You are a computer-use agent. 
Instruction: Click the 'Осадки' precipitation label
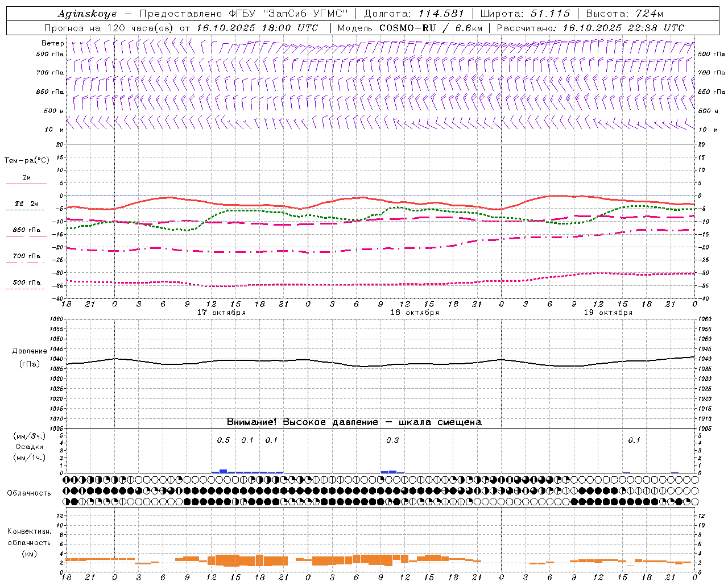(30, 447)
